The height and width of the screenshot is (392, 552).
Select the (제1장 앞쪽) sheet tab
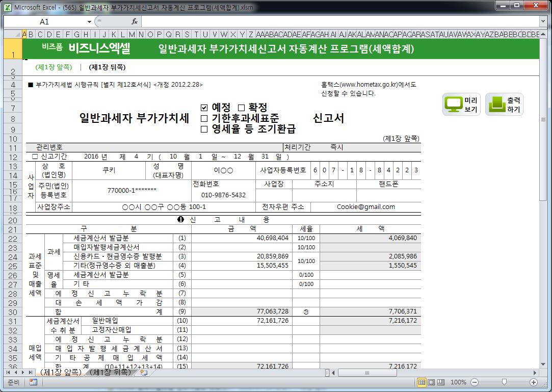click(x=61, y=372)
